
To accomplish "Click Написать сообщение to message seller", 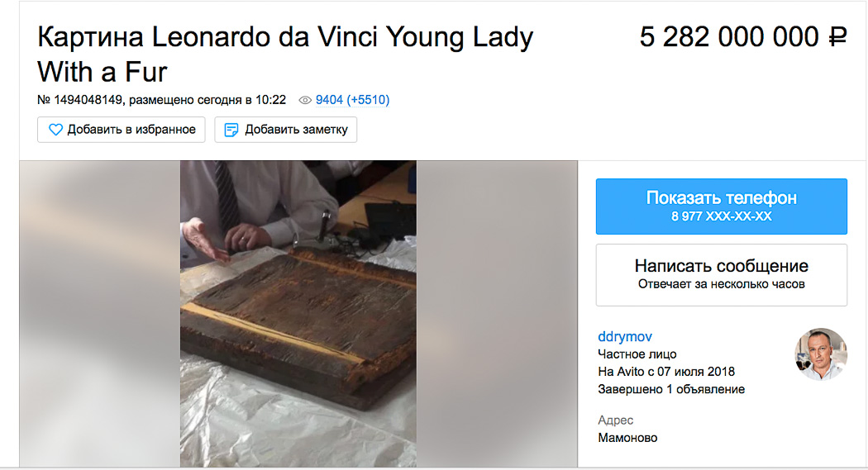I will pos(722,275).
